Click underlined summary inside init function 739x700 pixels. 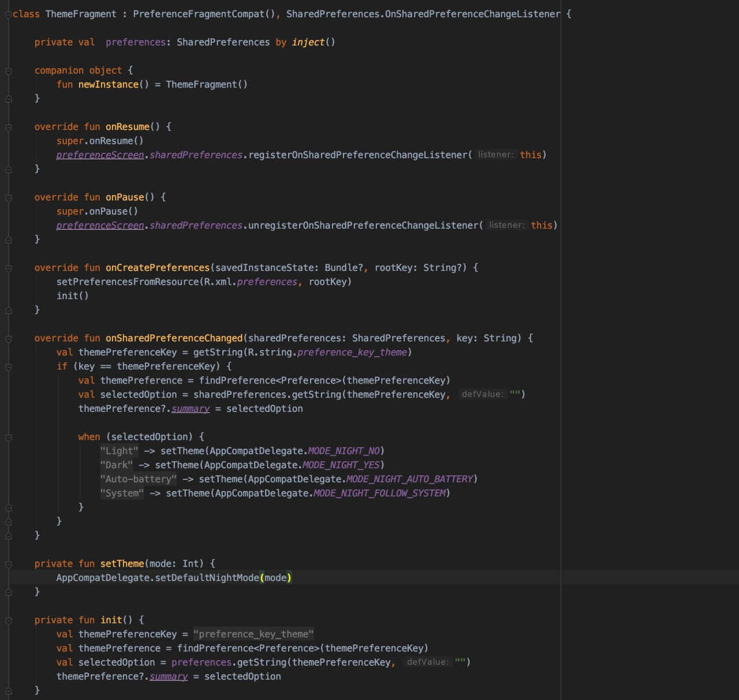(x=169, y=676)
